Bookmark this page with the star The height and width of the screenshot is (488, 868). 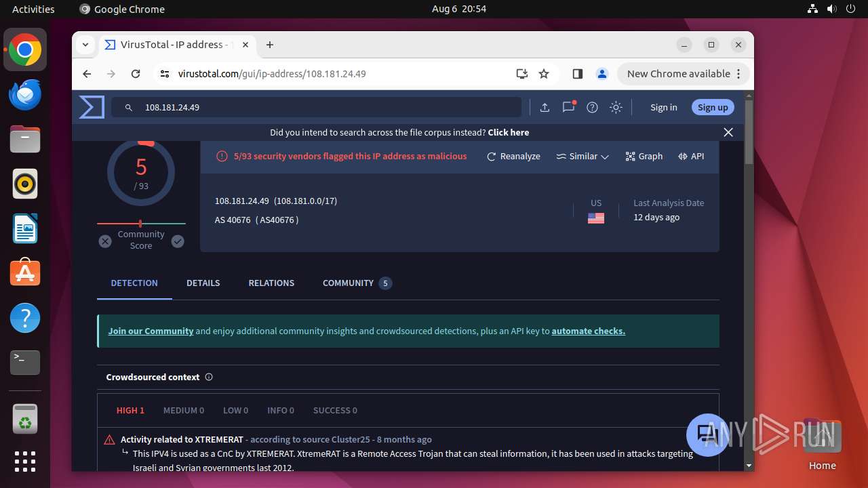(x=544, y=74)
